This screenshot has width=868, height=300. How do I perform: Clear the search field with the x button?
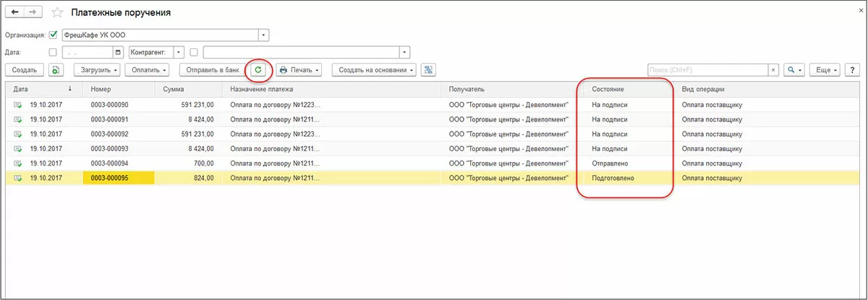[773, 70]
